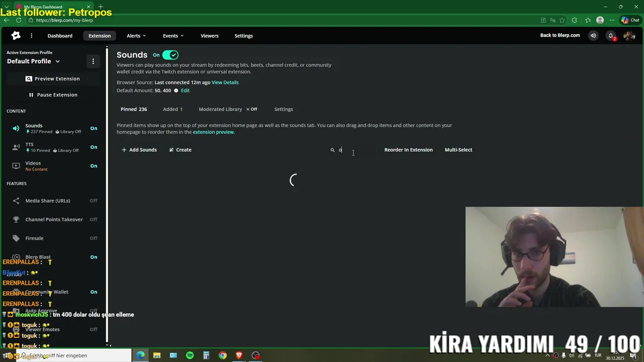Click the Firesale tag icon
644x362 pixels.
[16, 238]
